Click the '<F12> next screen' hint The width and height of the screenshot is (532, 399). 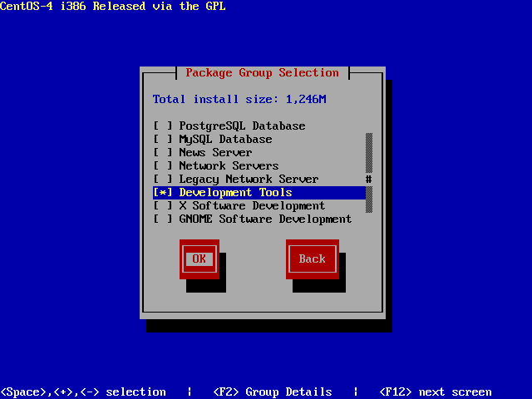(x=436, y=392)
